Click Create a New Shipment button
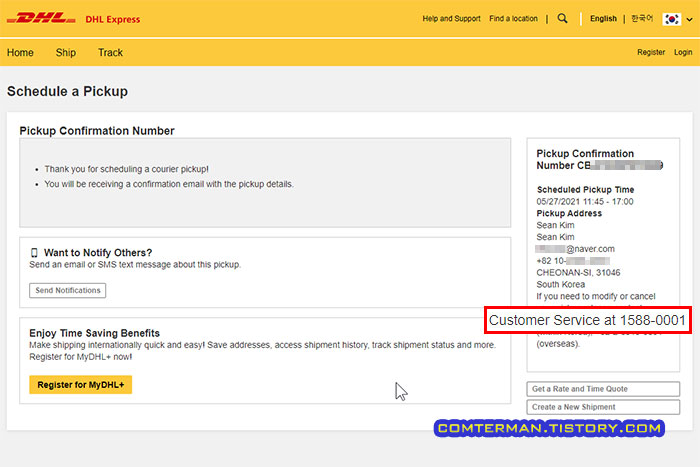 pyautogui.click(x=603, y=407)
